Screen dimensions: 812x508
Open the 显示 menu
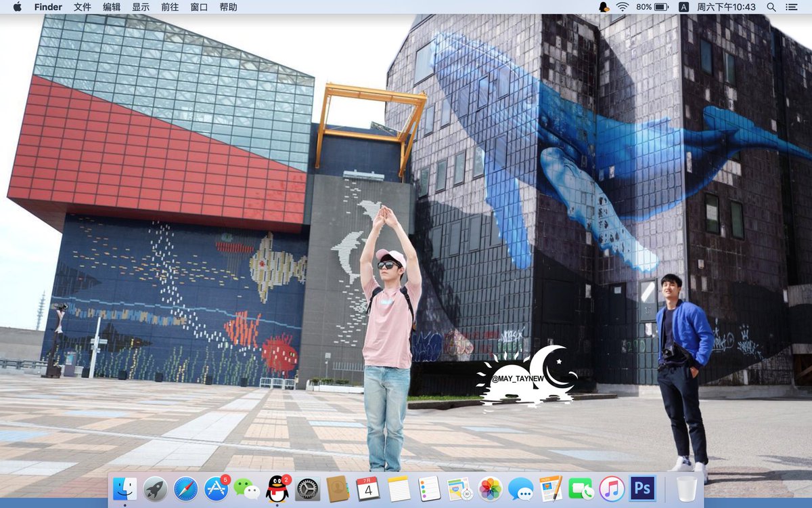[x=141, y=7]
